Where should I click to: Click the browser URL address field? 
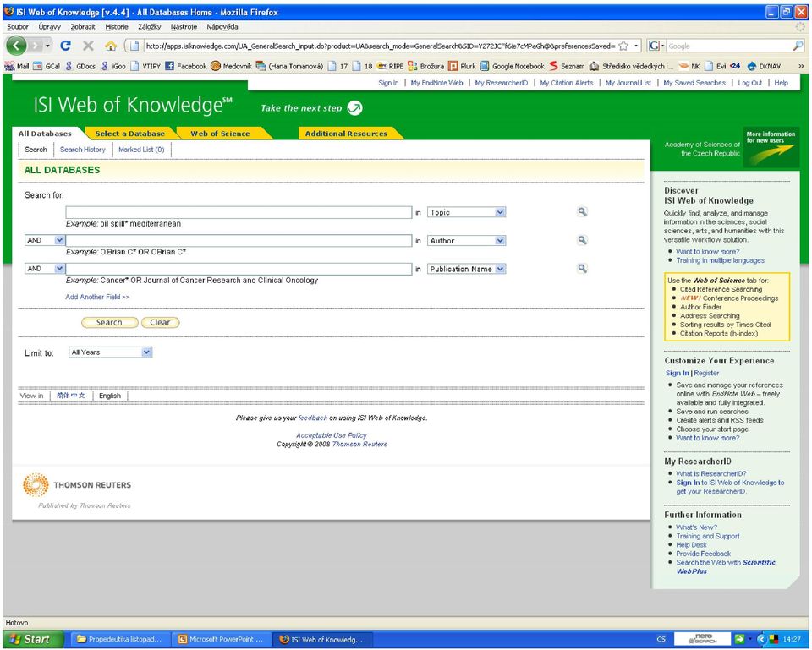click(380, 46)
